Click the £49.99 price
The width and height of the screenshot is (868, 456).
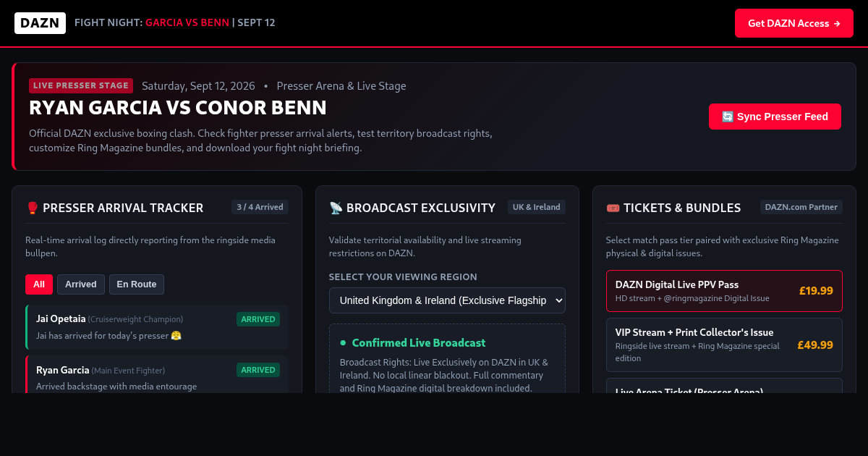pos(815,345)
